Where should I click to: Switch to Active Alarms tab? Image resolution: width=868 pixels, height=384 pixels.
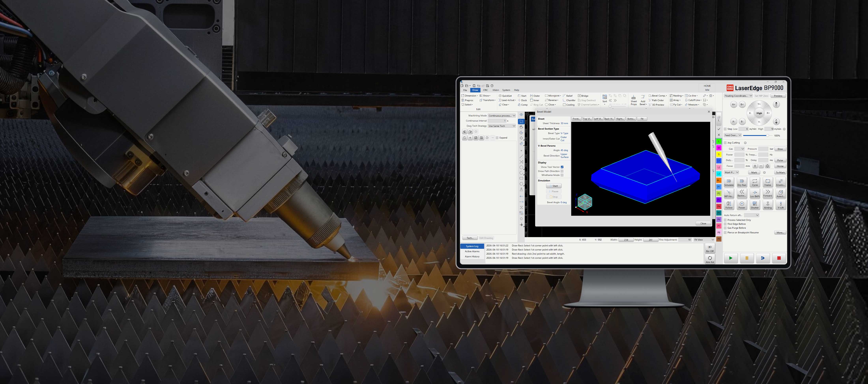(x=472, y=251)
